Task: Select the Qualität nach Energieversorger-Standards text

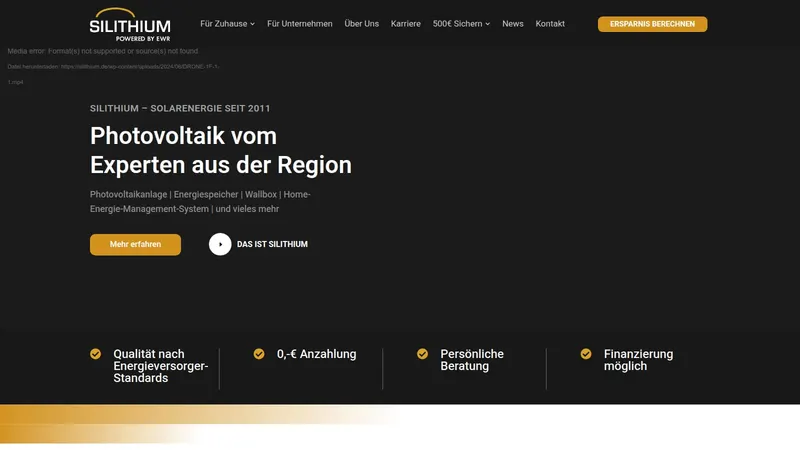Action: (161, 366)
